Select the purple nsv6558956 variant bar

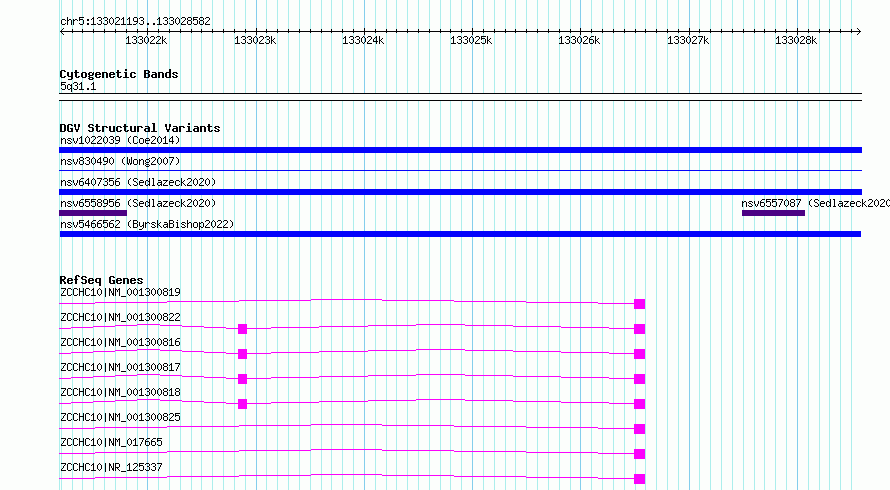click(x=93, y=213)
